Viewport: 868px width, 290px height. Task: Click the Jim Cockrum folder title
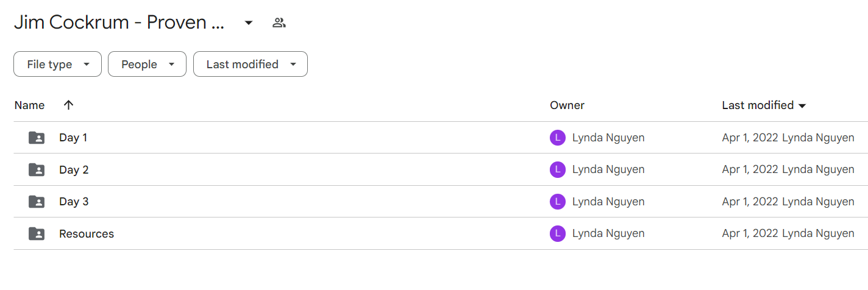click(x=119, y=23)
